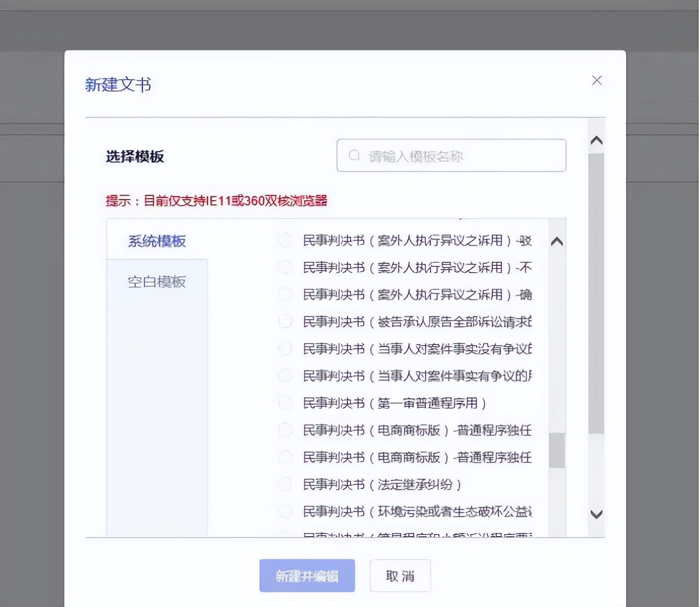Viewport: 700px width, 607px height.
Task: Click the list scroll-up arrow
Action: [556, 241]
